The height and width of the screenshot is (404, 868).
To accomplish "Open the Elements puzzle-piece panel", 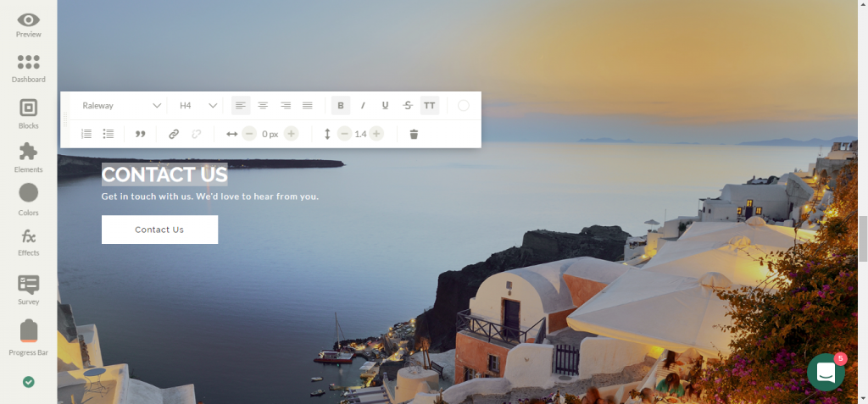I will tap(28, 158).
